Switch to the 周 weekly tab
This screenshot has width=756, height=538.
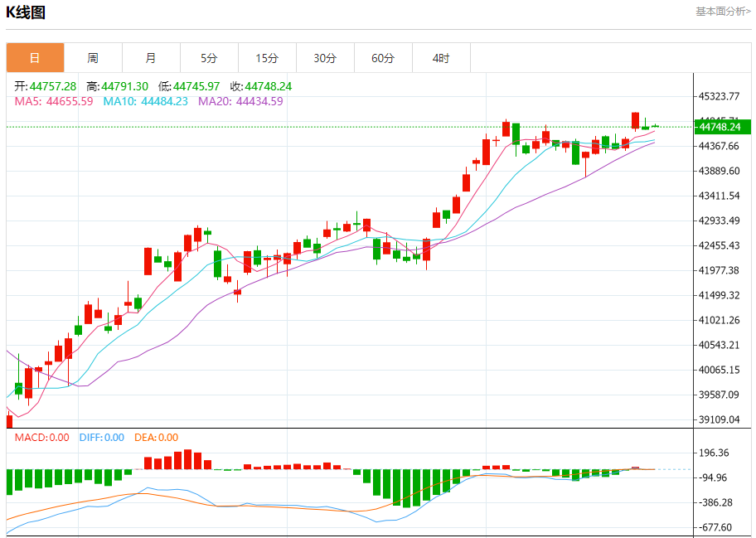tap(93, 58)
